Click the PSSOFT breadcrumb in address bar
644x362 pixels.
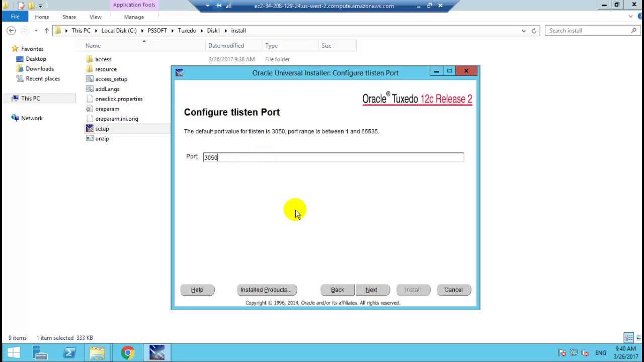click(x=157, y=31)
